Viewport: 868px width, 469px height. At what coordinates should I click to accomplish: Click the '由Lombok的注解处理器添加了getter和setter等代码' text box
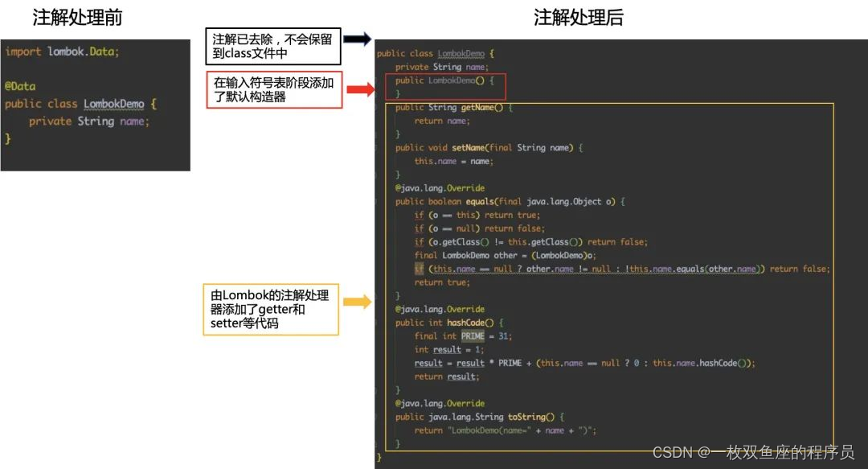[x=271, y=310]
